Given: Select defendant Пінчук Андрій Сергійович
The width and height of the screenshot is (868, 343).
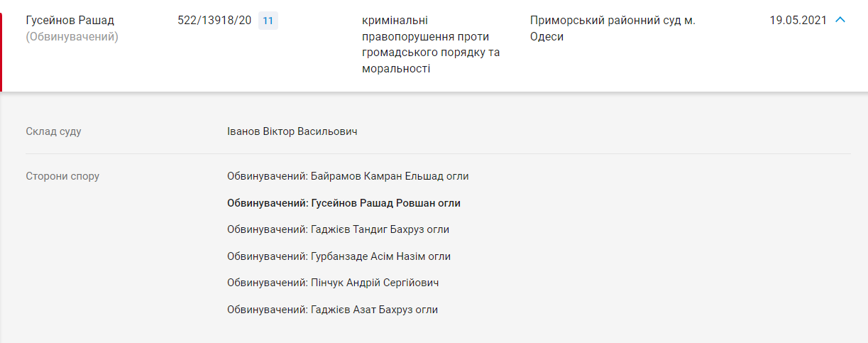Looking at the screenshot, I should (333, 283).
